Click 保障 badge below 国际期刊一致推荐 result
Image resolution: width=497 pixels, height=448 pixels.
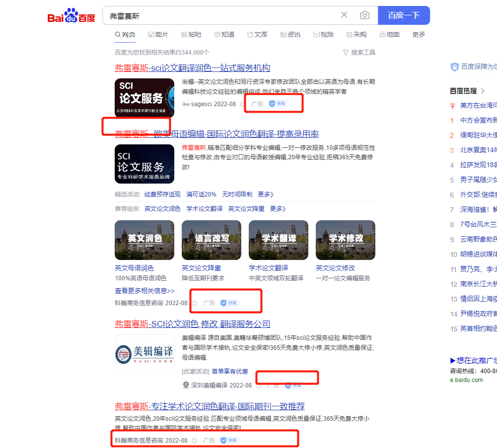pos(230,441)
